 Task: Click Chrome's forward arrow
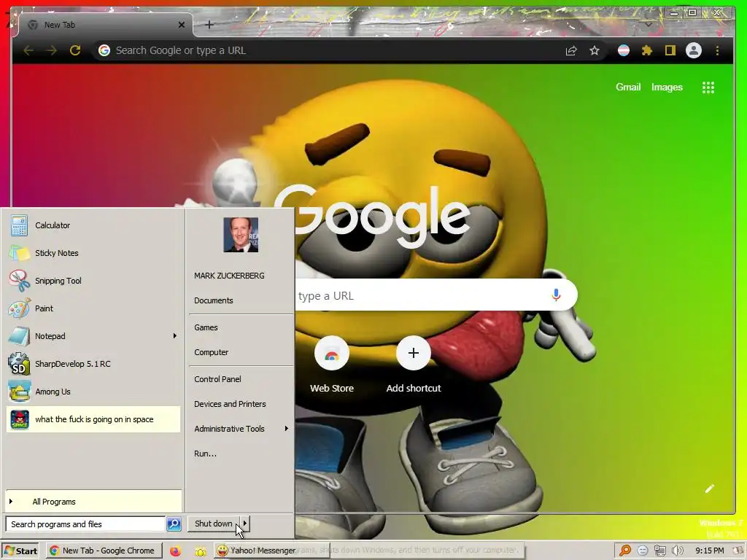[52, 50]
